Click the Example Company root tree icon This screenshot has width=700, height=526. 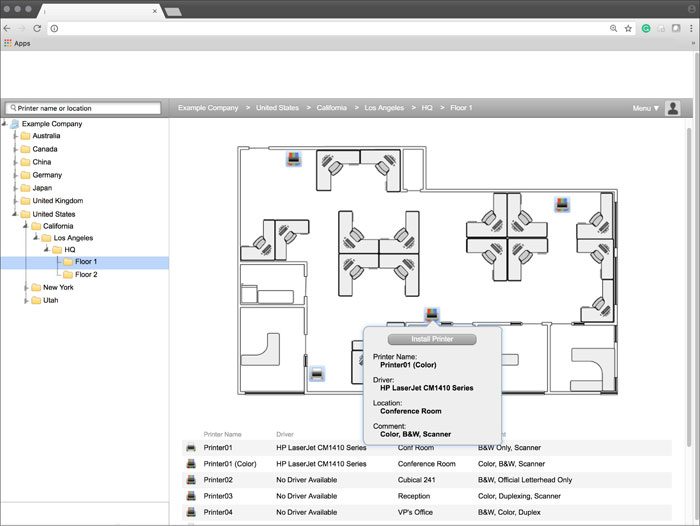pos(15,123)
